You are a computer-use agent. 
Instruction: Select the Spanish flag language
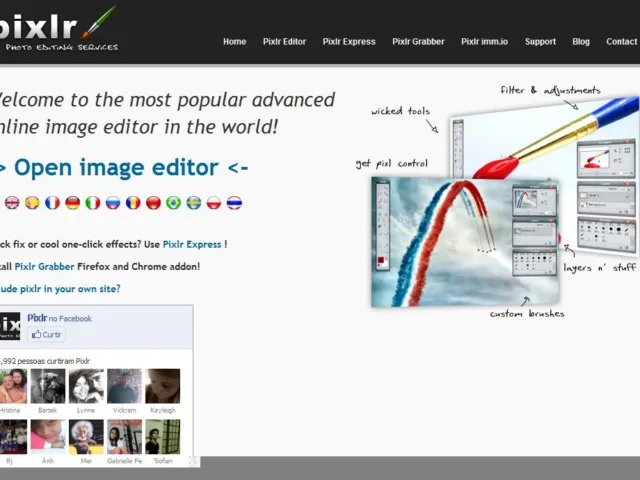[32, 202]
